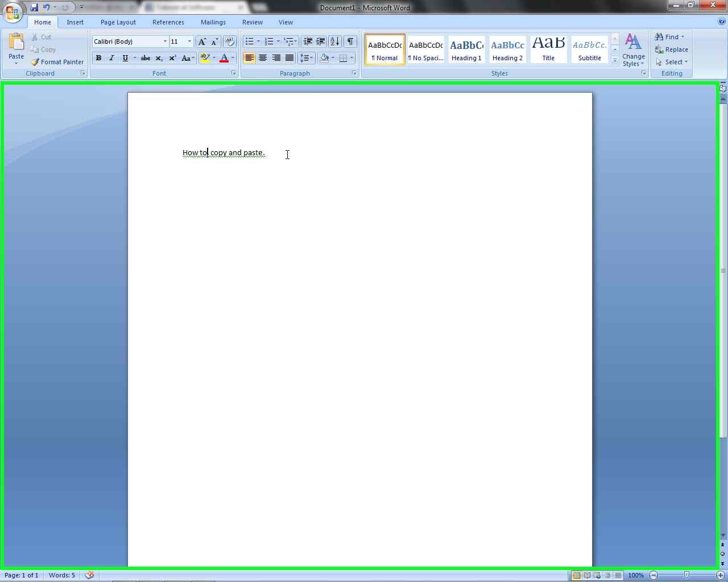Toggle bold formatting
The height and width of the screenshot is (582, 728).
pos(98,58)
